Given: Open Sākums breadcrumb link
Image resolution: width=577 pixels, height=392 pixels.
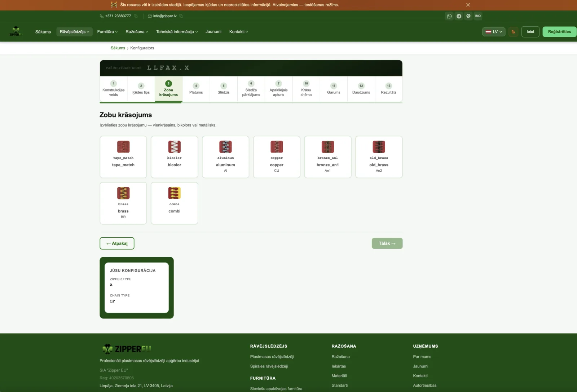Looking at the screenshot, I should [118, 48].
